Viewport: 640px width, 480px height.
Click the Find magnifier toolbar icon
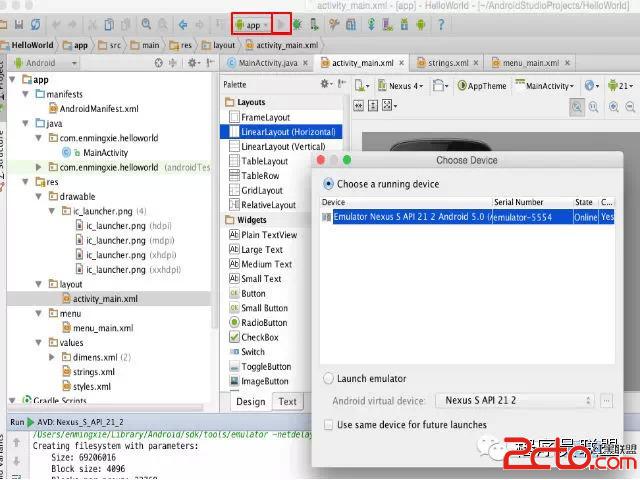(146, 24)
